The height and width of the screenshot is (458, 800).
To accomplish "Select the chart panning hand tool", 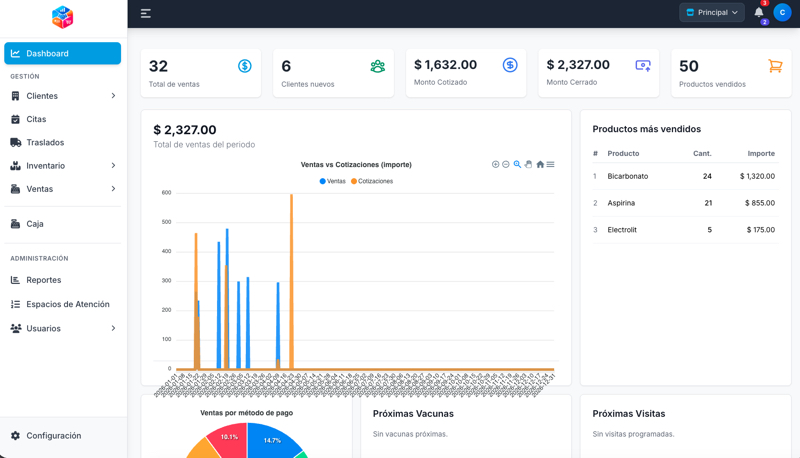I will (529, 164).
